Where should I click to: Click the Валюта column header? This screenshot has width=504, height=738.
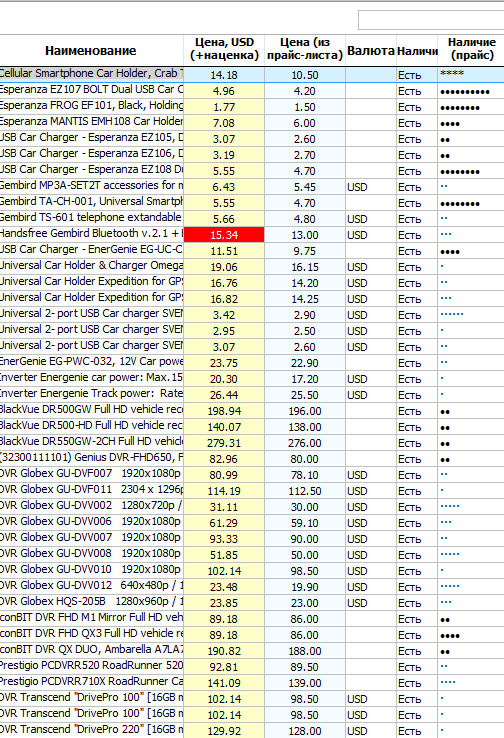click(x=371, y=50)
